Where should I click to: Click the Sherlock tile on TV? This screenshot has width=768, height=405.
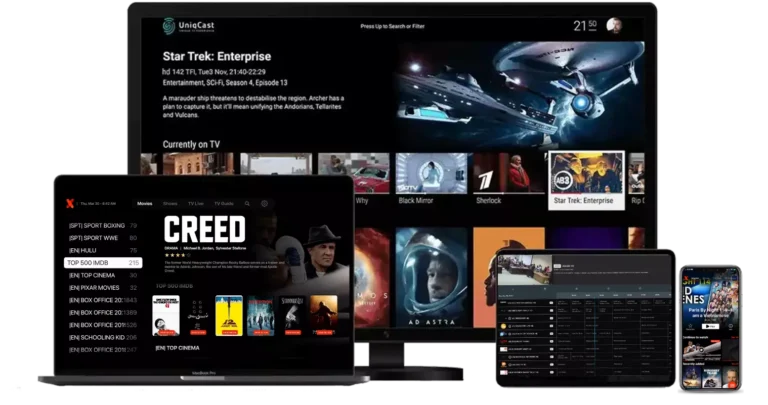pos(508,179)
